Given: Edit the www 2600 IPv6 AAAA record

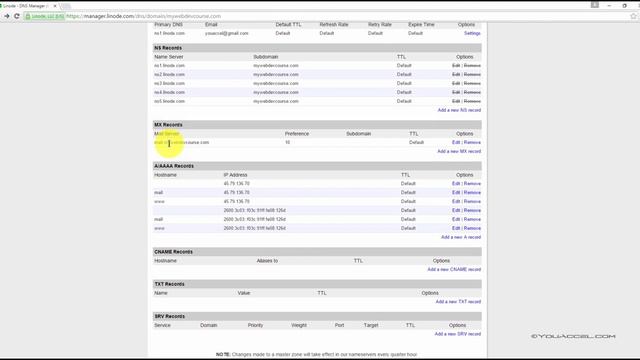Looking at the screenshot, I should click(456, 229).
